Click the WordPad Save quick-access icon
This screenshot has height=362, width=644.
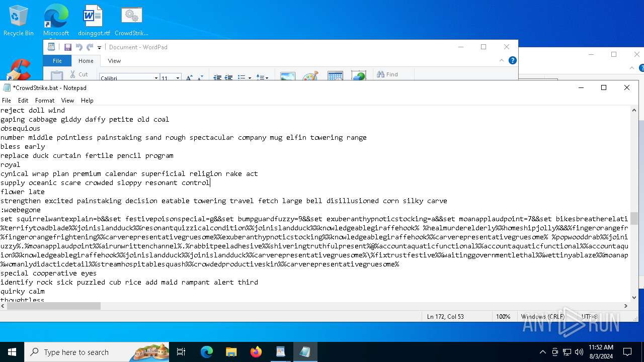pyautogui.click(x=68, y=47)
